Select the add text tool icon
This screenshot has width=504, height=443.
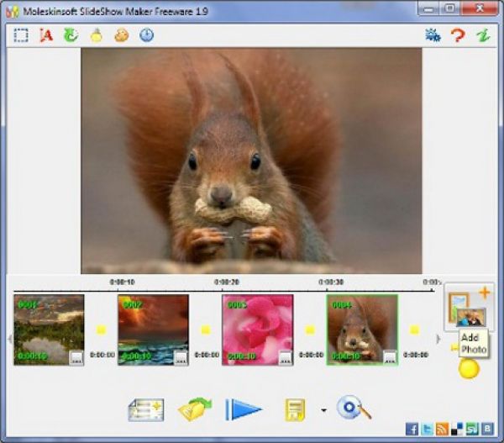pyautogui.click(x=46, y=36)
